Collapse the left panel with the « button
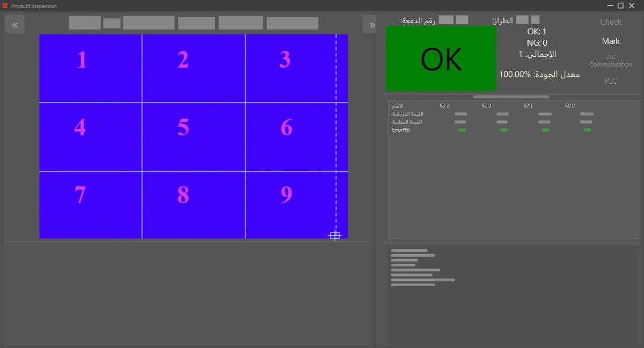Viewport: 644px width, 348px height. pyautogui.click(x=14, y=25)
